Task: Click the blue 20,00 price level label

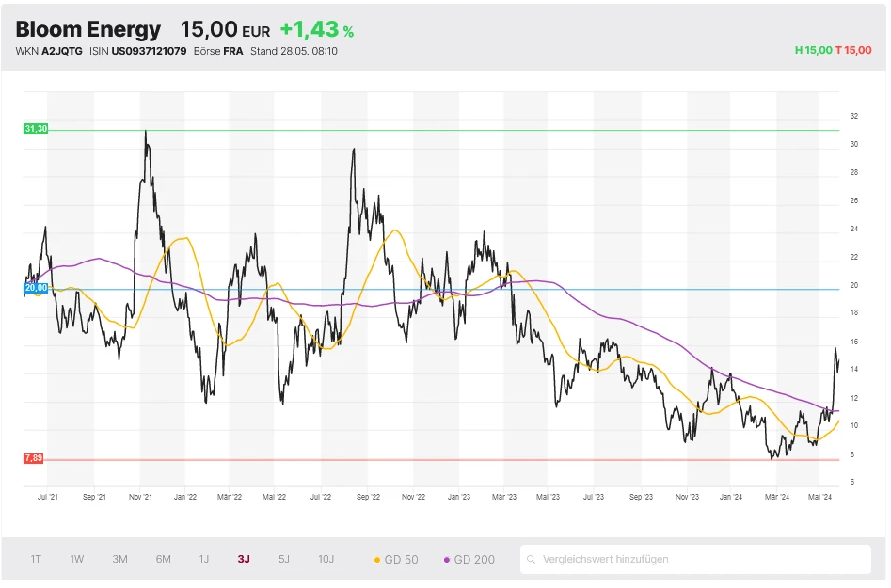Action: (35, 288)
